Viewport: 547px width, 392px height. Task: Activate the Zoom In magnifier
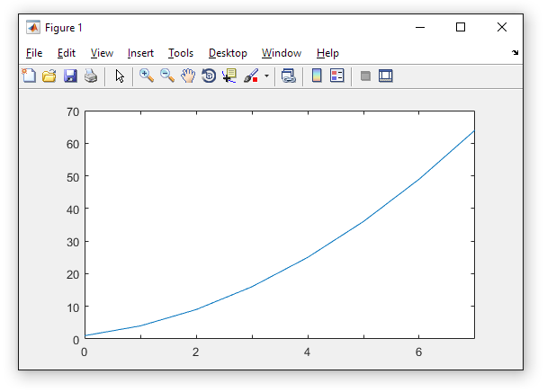[147, 76]
